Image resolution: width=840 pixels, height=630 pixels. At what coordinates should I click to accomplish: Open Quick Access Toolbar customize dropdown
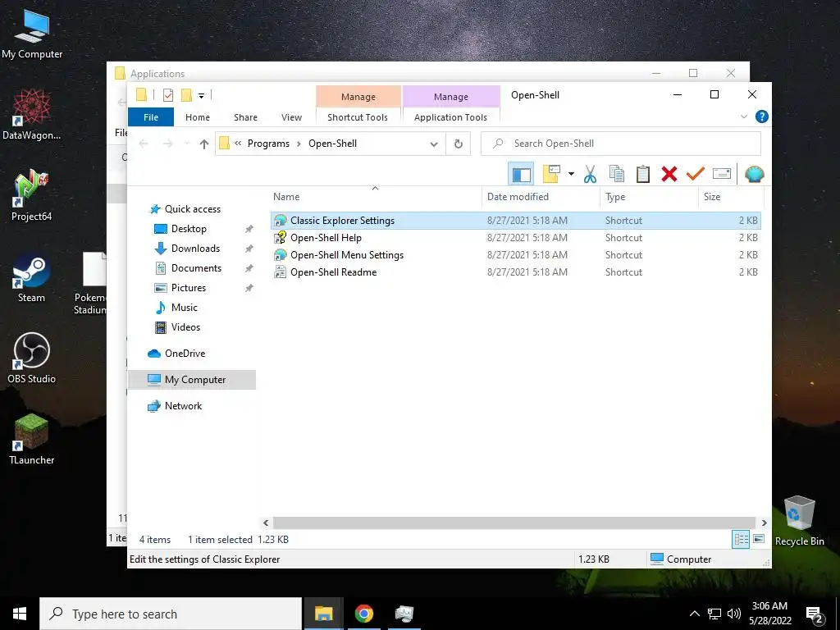[202, 95]
